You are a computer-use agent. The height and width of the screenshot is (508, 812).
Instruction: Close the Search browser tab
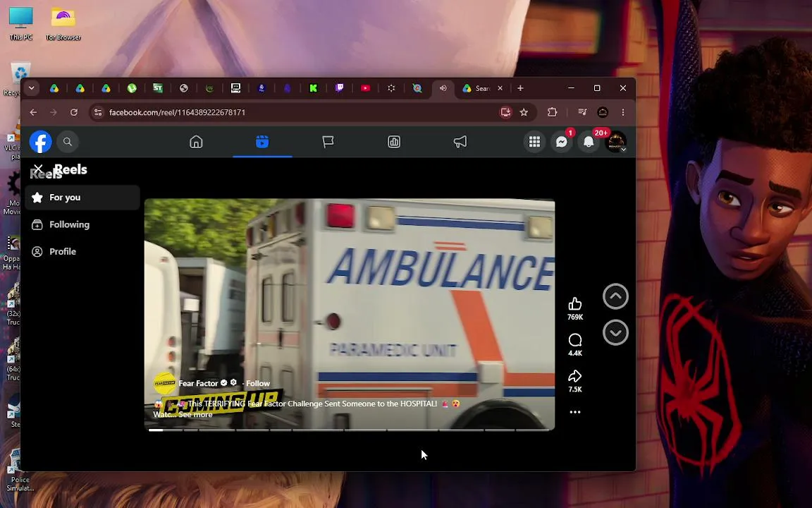[500, 88]
